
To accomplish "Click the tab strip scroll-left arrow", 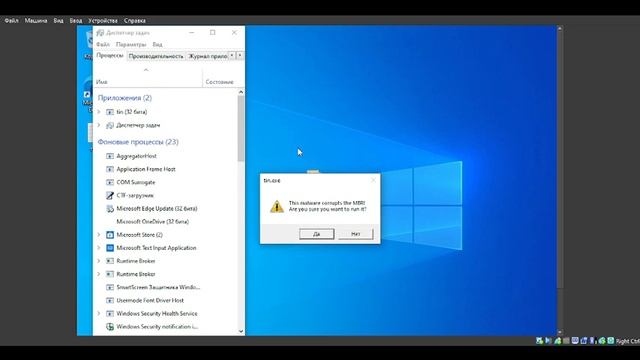I will (232, 56).
